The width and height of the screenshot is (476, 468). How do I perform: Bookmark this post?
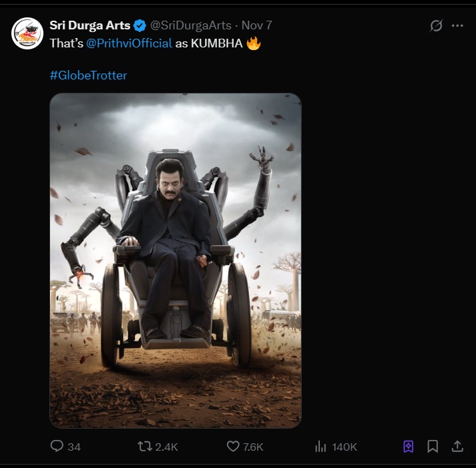point(433,446)
